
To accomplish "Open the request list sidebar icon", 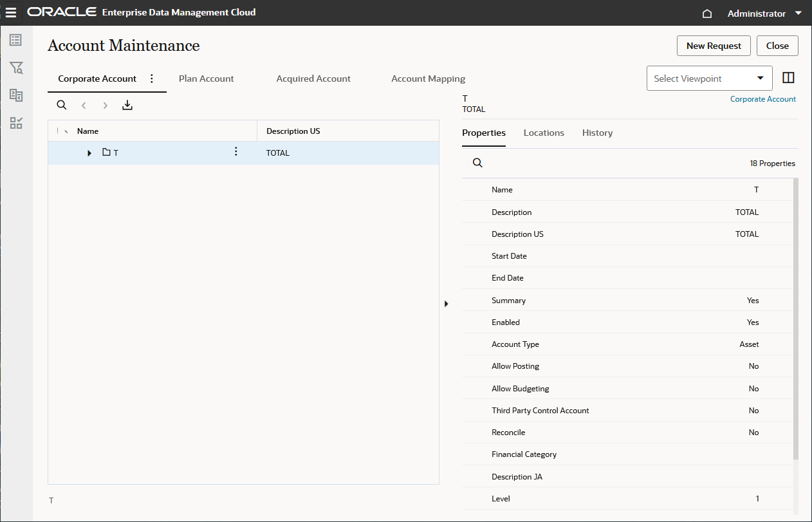I will [16, 40].
